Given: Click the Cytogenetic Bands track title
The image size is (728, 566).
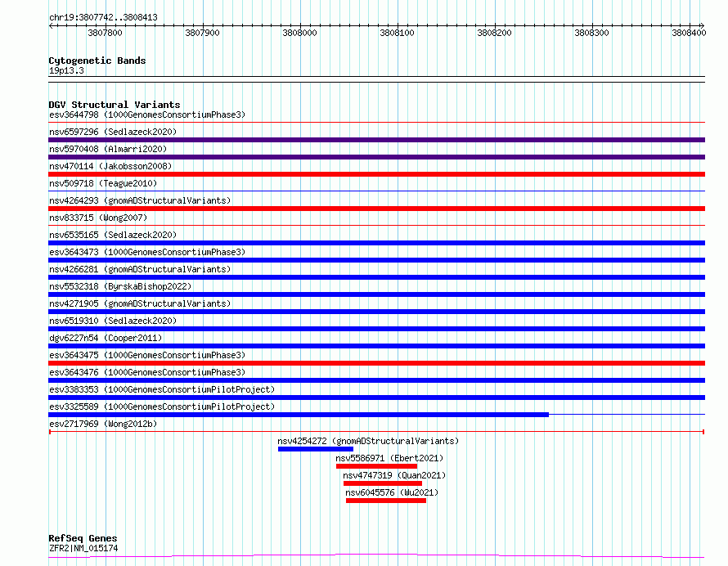Looking at the screenshot, I should [x=97, y=61].
